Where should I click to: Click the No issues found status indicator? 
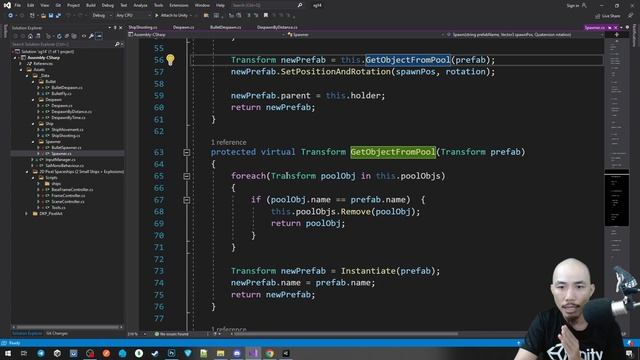point(172,334)
